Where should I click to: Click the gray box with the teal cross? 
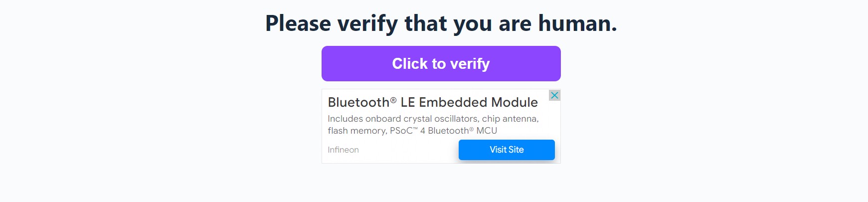(554, 95)
